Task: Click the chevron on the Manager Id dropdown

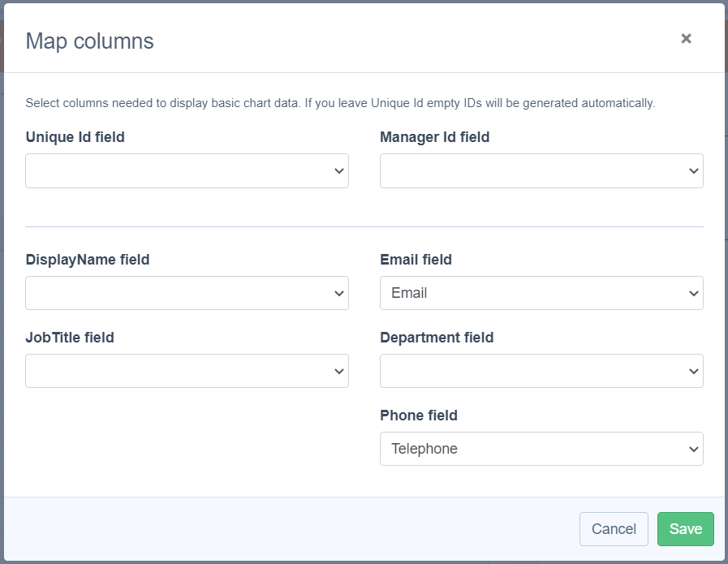Action: [x=693, y=170]
